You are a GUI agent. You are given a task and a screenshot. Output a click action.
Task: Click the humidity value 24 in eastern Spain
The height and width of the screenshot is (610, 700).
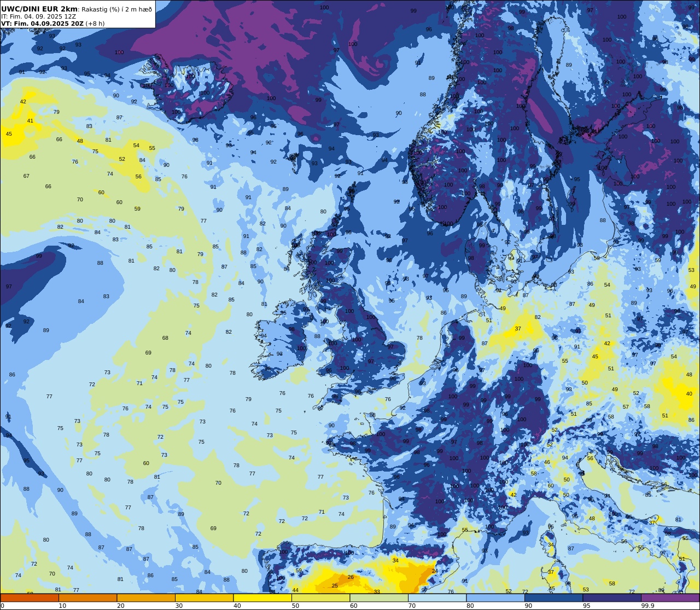[x=435, y=571]
